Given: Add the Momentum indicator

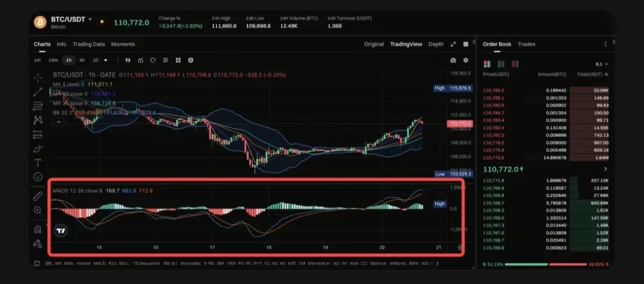Looking at the screenshot, I should click(319, 264).
